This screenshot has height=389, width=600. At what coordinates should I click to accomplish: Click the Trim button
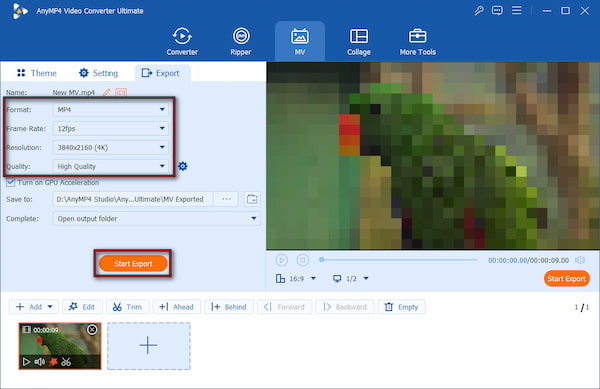point(127,307)
